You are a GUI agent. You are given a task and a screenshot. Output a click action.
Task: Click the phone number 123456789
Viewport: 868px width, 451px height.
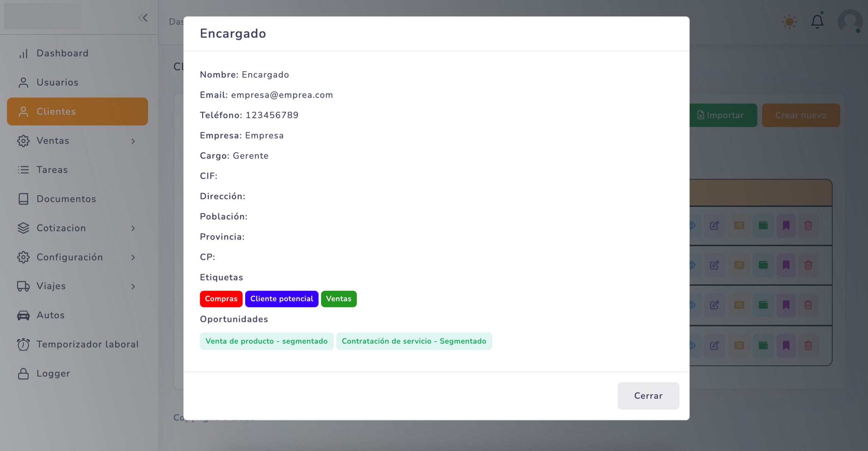pyautogui.click(x=272, y=115)
